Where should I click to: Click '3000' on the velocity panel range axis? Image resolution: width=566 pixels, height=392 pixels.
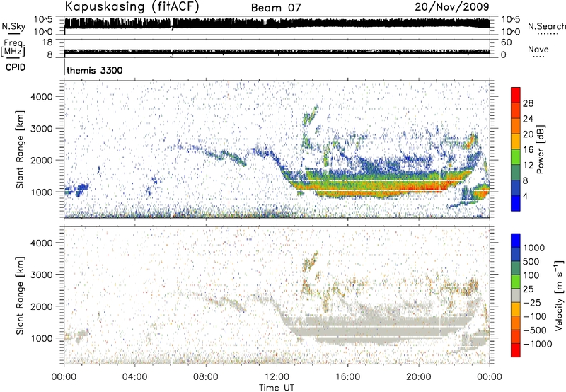41,275
